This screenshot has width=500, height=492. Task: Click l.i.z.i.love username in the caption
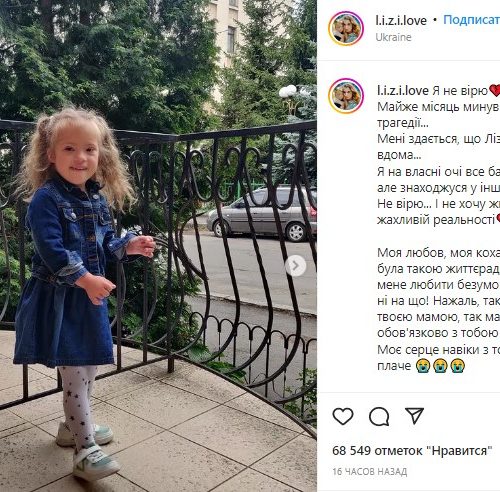[403, 91]
